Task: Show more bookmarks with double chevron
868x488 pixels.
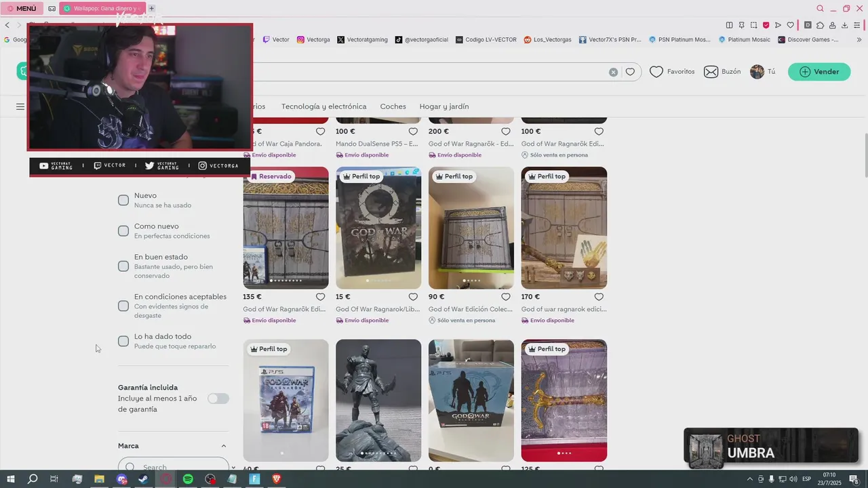Action: [861, 39]
